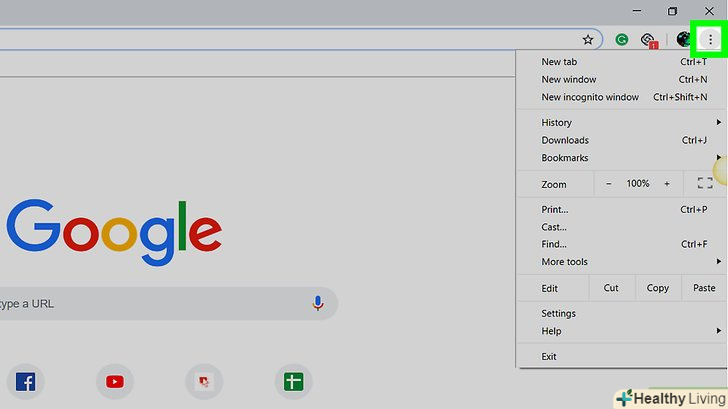Select New tab from menu
The width and height of the screenshot is (728, 409).
coord(622,62)
